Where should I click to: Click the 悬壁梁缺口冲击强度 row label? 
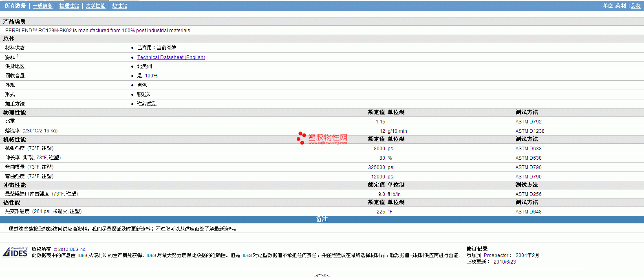coord(42,194)
